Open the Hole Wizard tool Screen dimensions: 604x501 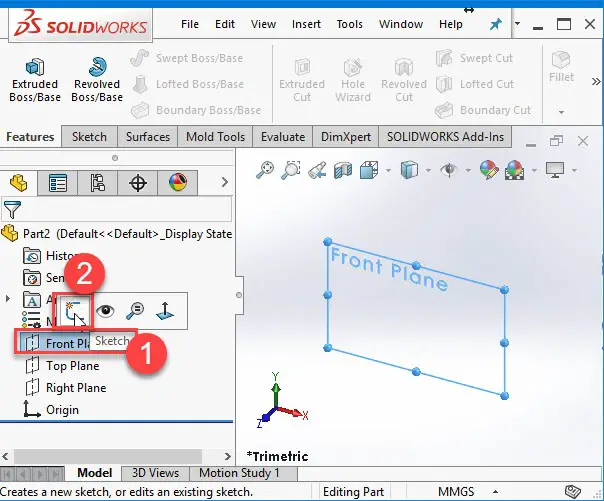coord(353,80)
